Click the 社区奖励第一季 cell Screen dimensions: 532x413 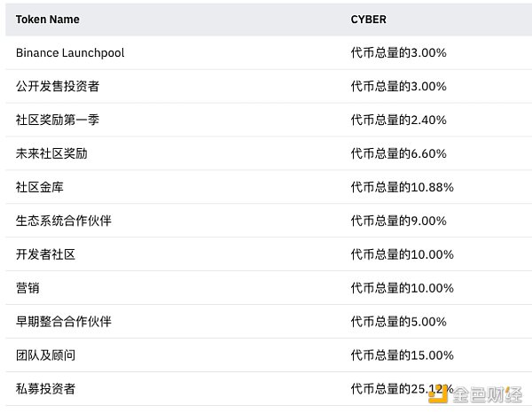click(x=58, y=120)
